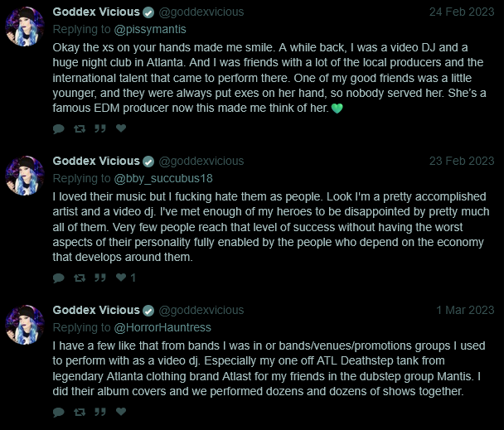
Task: Click the 1 Mar 2023 tweet date
Action: [465, 311]
